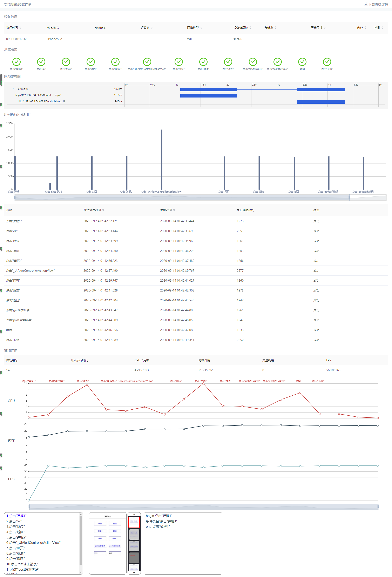Viewport: 392px width, 577px height.
Task: Select step 6 点击"_UIAlertControllerActionView" in list
Action: tap(33, 543)
